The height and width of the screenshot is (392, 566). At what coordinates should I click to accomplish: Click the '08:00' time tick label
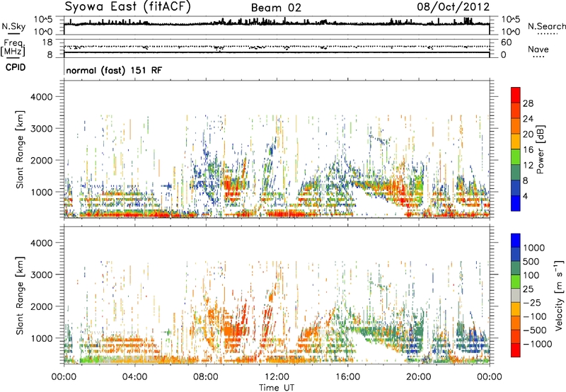point(206,377)
